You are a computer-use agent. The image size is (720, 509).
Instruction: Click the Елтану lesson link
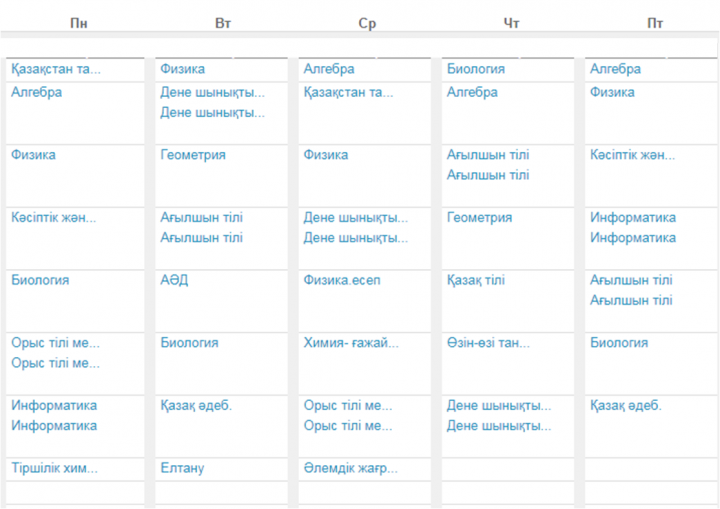coord(182,468)
